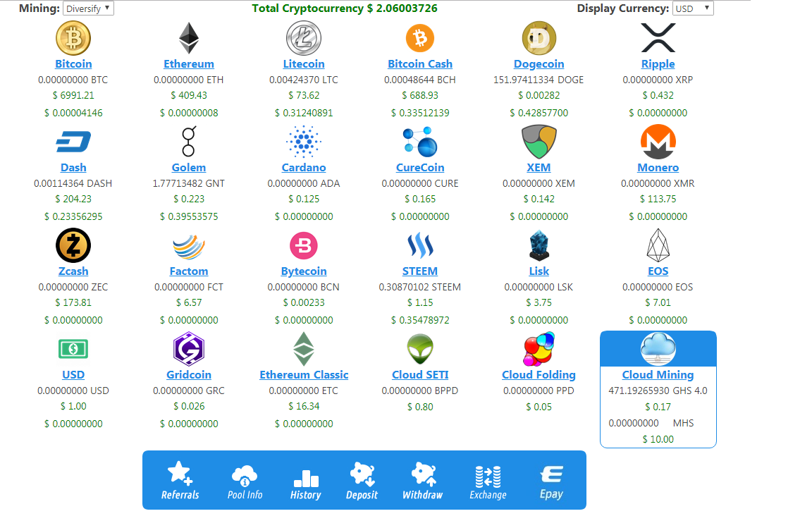
Task: Open the Zcash text link
Action: (x=73, y=271)
